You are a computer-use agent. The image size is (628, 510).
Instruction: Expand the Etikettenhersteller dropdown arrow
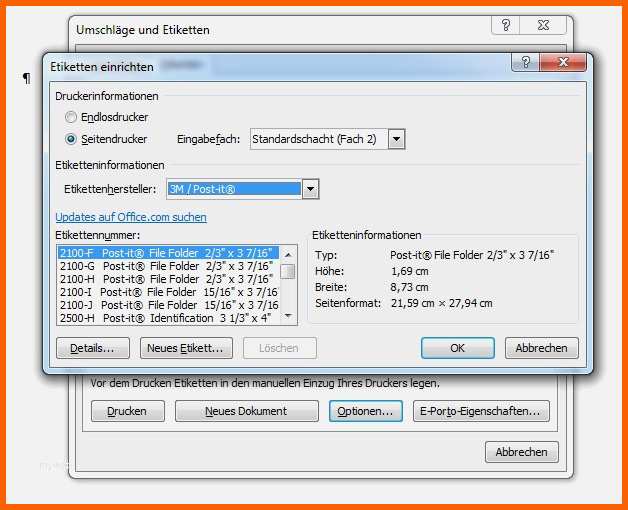click(x=310, y=189)
